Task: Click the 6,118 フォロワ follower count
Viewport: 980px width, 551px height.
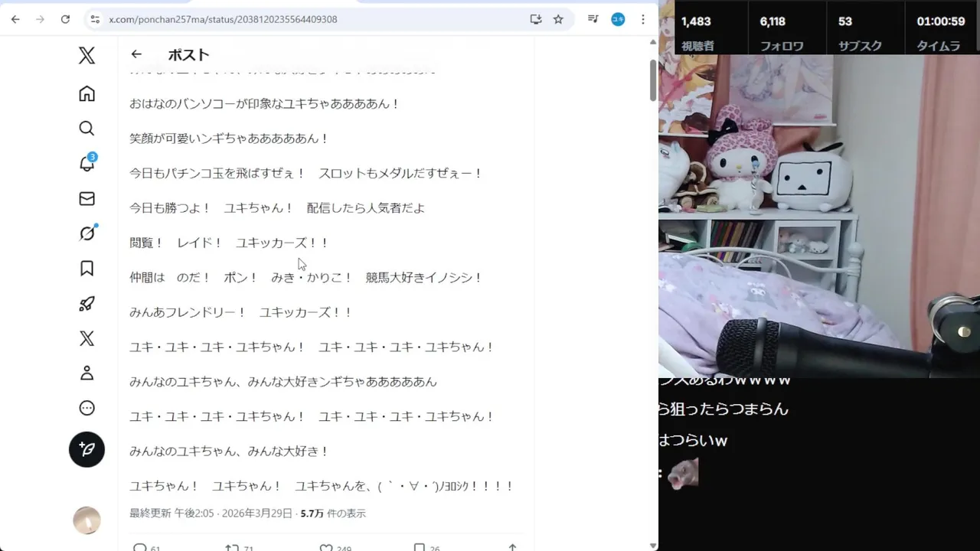Action: [x=781, y=33]
